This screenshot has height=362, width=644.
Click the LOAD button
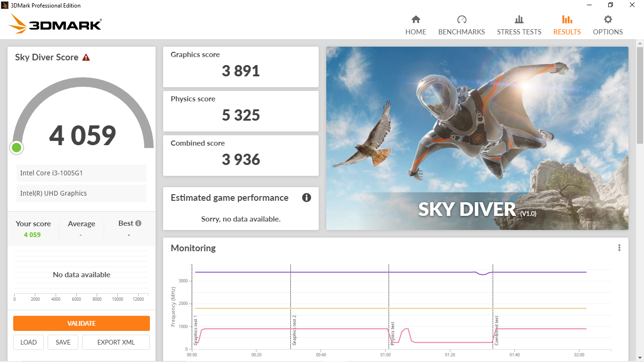pyautogui.click(x=29, y=342)
